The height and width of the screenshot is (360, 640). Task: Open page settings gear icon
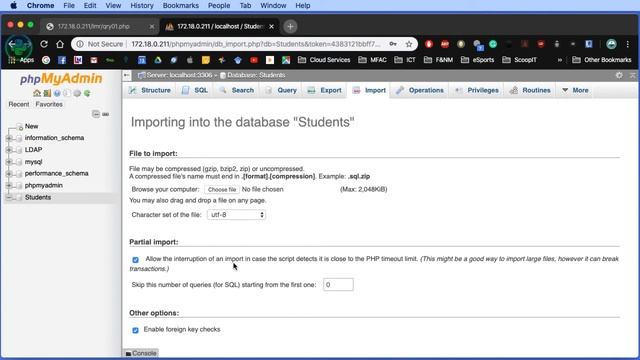(x=619, y=75)
